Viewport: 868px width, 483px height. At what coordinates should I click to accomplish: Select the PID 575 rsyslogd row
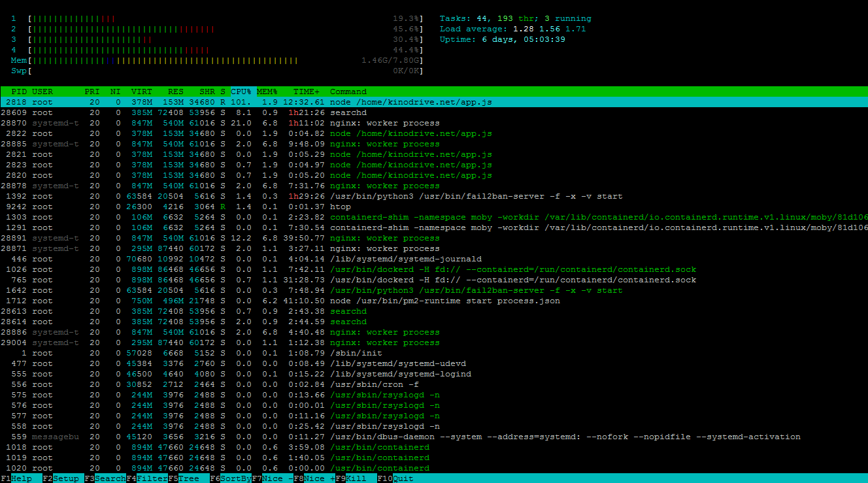[434, 395]
